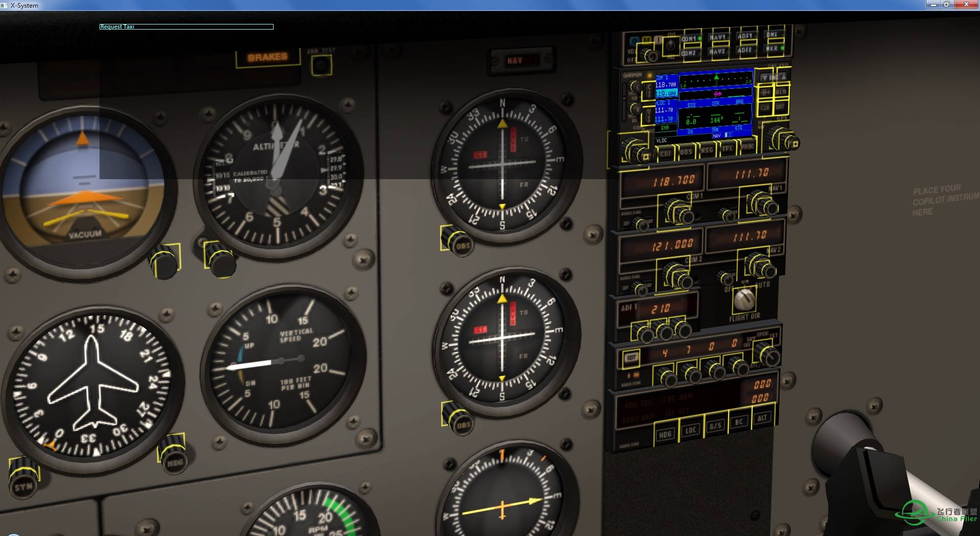
Task: Engage autopilot ALT hold button
Action: coord(762,418)
